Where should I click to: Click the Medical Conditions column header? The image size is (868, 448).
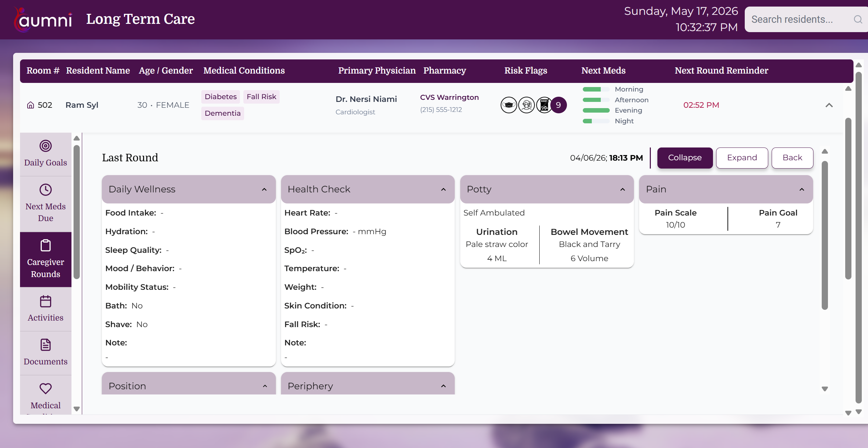click(x=244, y=70)
